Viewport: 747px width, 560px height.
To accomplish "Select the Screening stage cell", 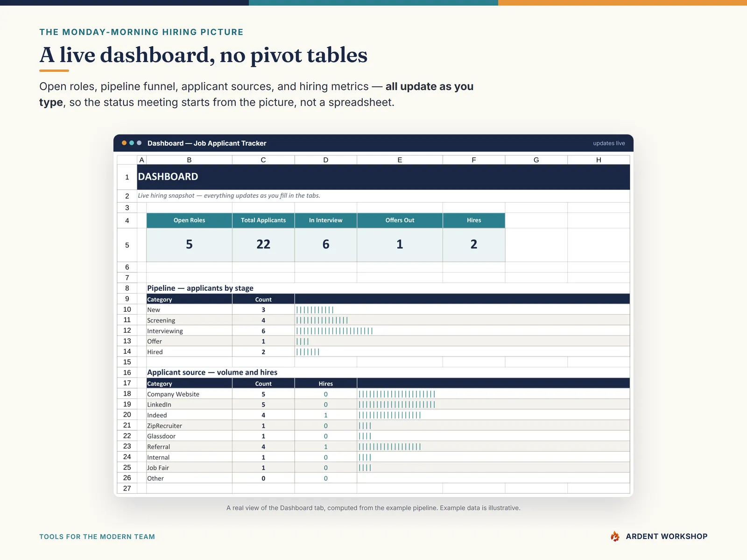I will point(189,320).
